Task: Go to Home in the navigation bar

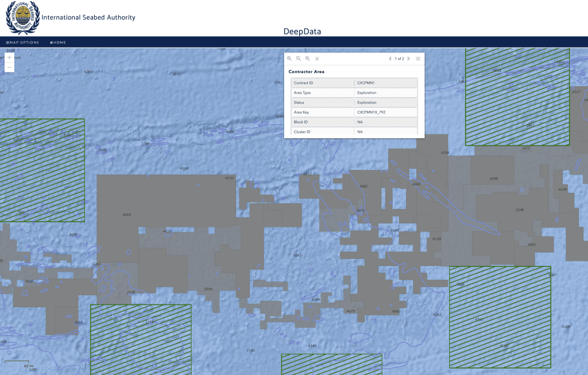Action: coord(58,42)
